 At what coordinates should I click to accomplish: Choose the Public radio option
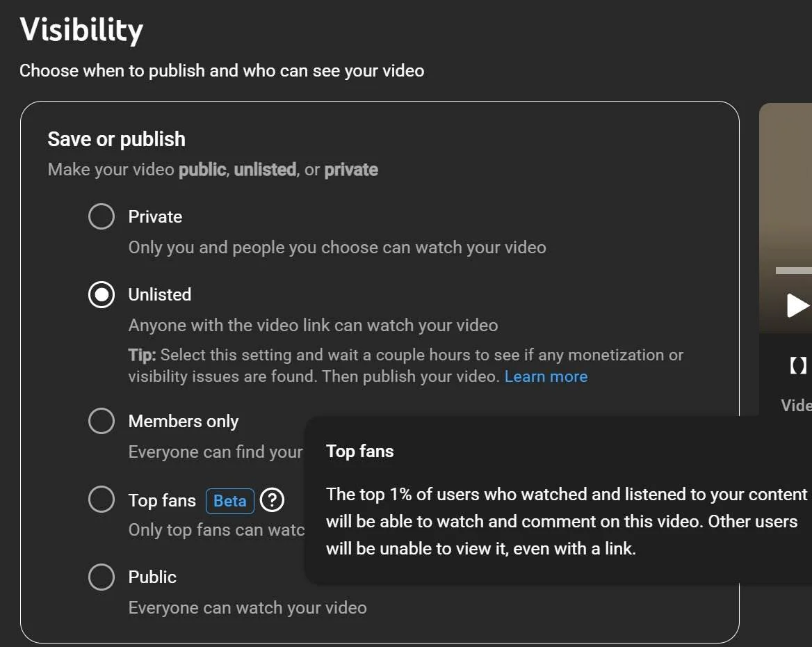(x=101, y=577)
